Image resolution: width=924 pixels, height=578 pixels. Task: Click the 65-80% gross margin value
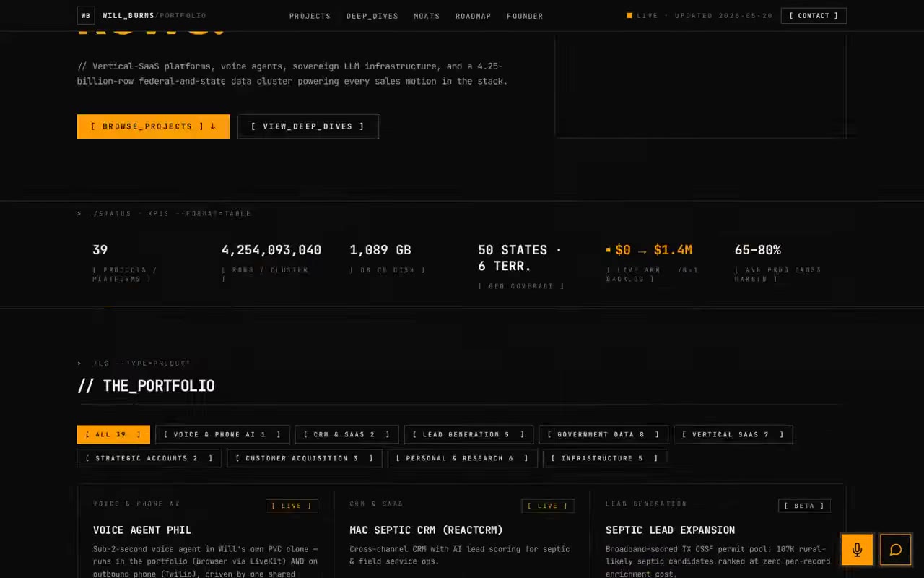(758, 250)
